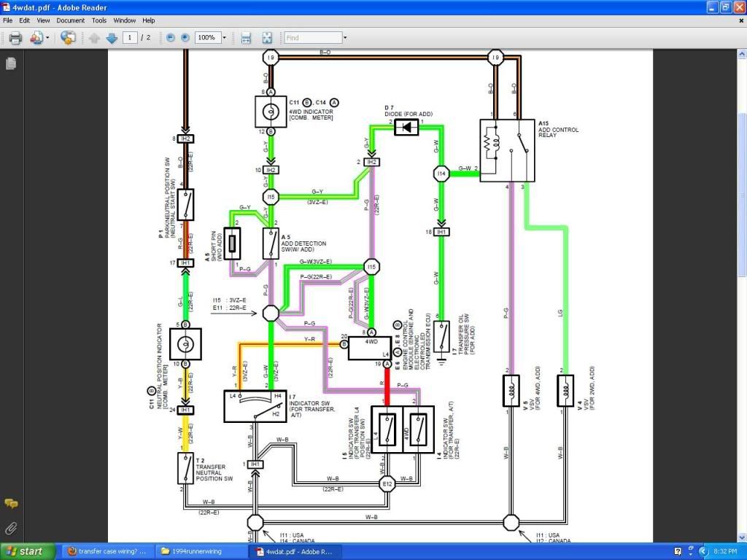Go to previous page with up arrow
Screen dimensions: 747x560
[94, 37]
